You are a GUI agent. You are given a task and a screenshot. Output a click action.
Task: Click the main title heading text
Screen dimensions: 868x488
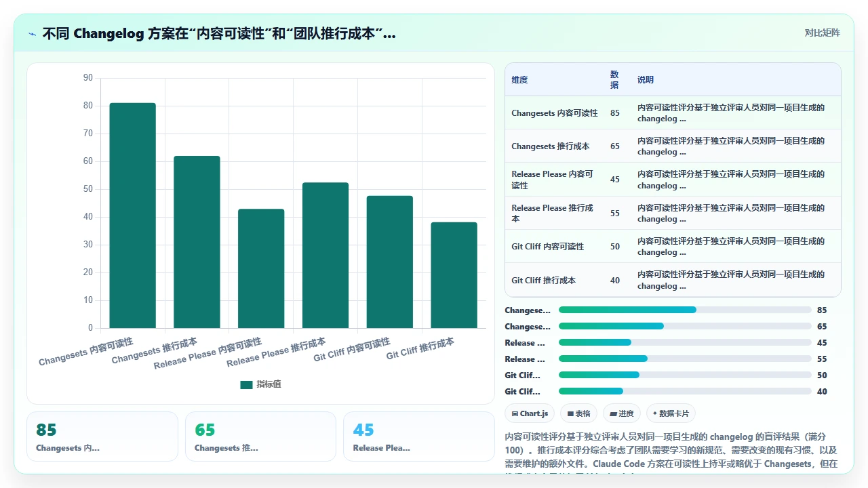tap(219, 33)
